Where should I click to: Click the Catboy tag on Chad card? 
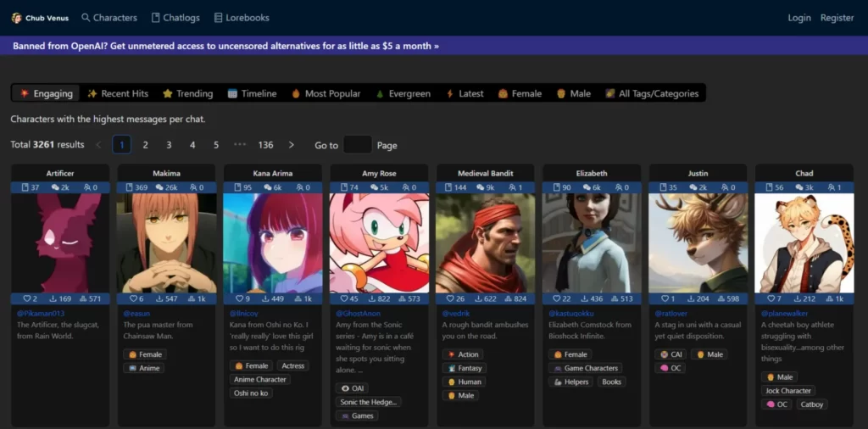[x=812, y=404]
